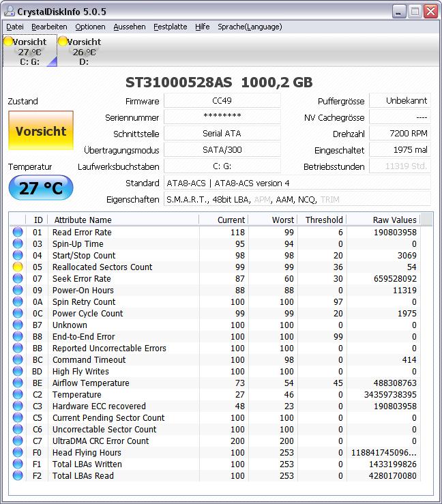Click the Worst column header

point(273,220)
